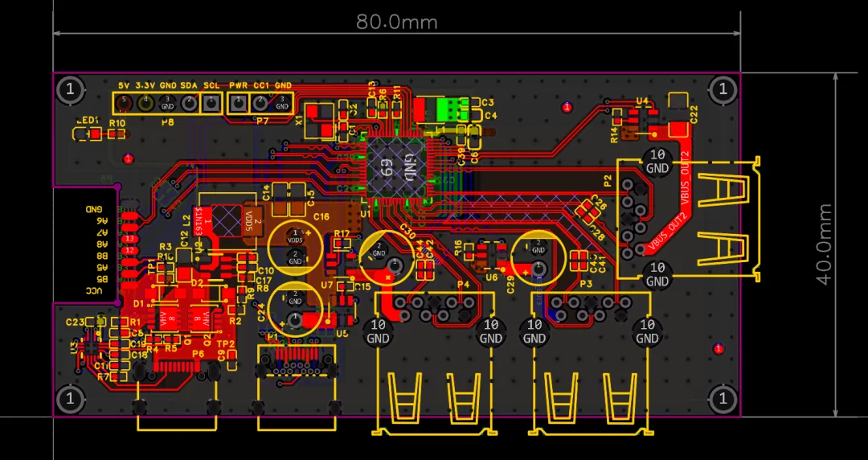Select the right GND pad of connector P3

tap(645, 331)
